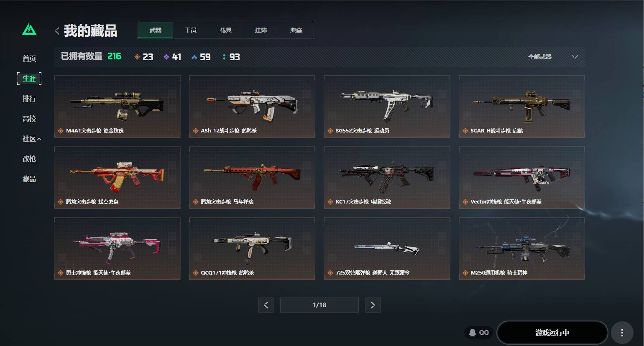Open the three-dot more options button

(x=622, y=333)
